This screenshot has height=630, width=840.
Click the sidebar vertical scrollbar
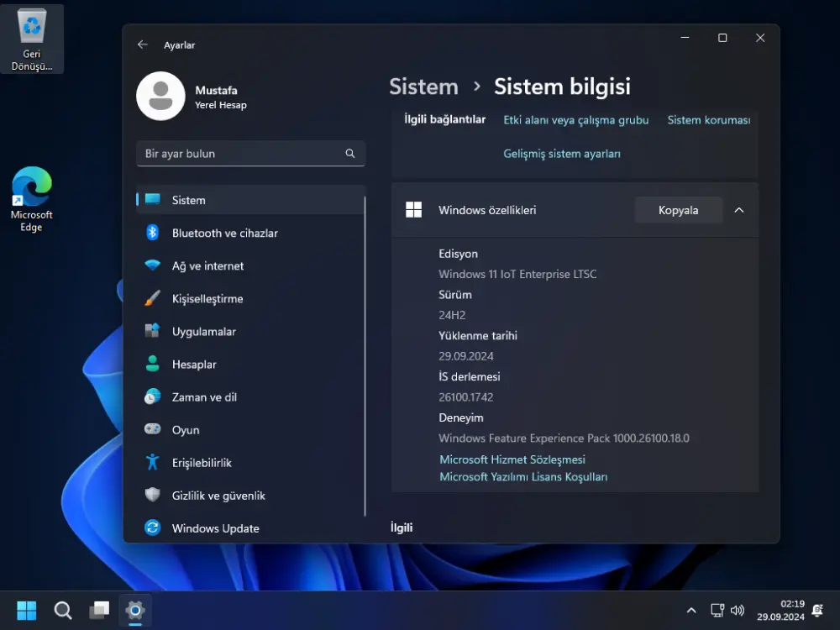coord(365,355)
